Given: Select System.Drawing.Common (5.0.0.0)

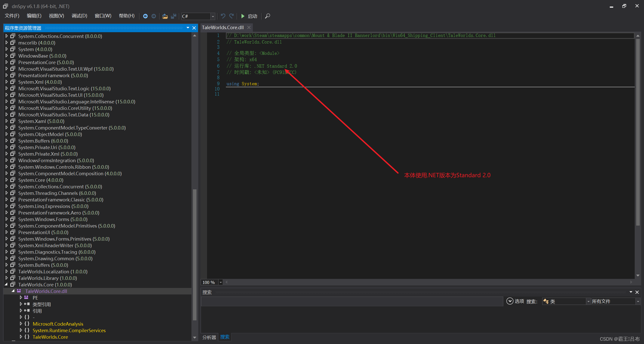Looking at the screenshot, I should [55, 259].
